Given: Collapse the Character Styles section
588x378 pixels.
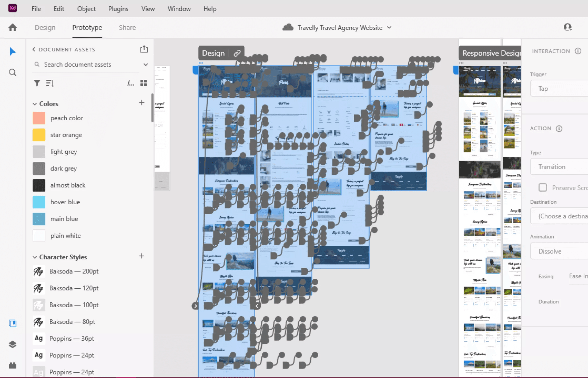Looking at the screenshot, I should tap(35, 257).
